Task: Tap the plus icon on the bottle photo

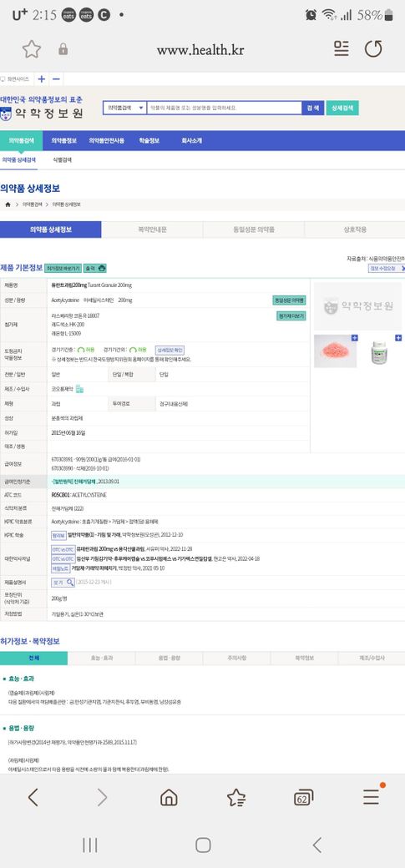Action: (397, 338)
